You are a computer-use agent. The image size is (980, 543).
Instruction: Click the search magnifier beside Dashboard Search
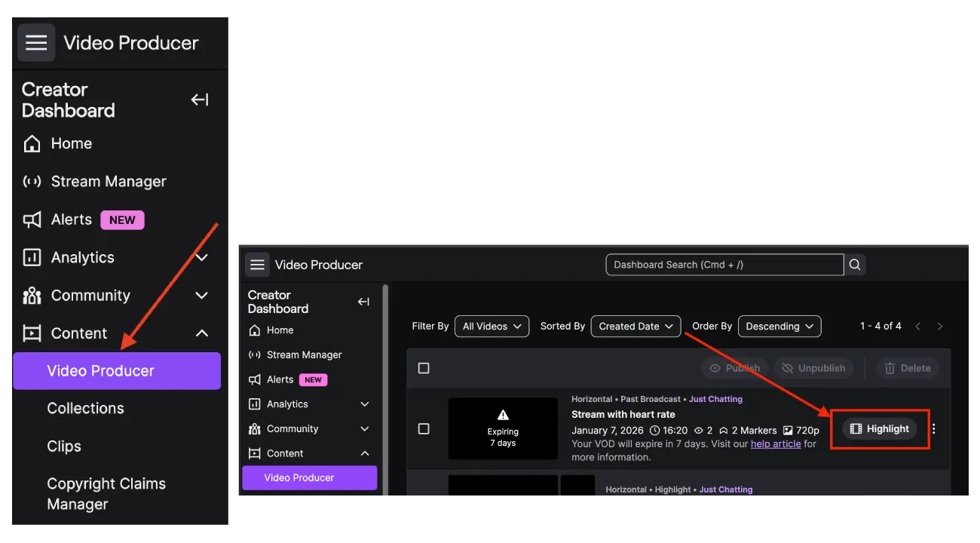click(x=855, y=265)
